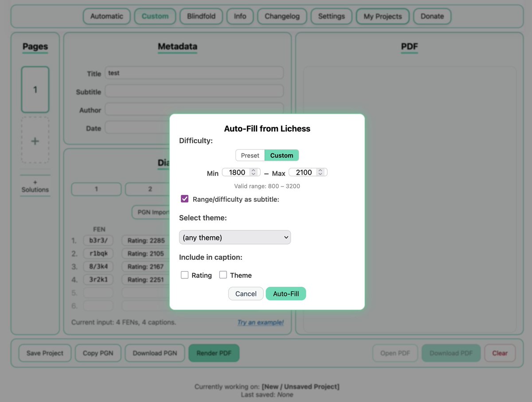
Task: Go to the Donate tab
Action: [432, 16]
